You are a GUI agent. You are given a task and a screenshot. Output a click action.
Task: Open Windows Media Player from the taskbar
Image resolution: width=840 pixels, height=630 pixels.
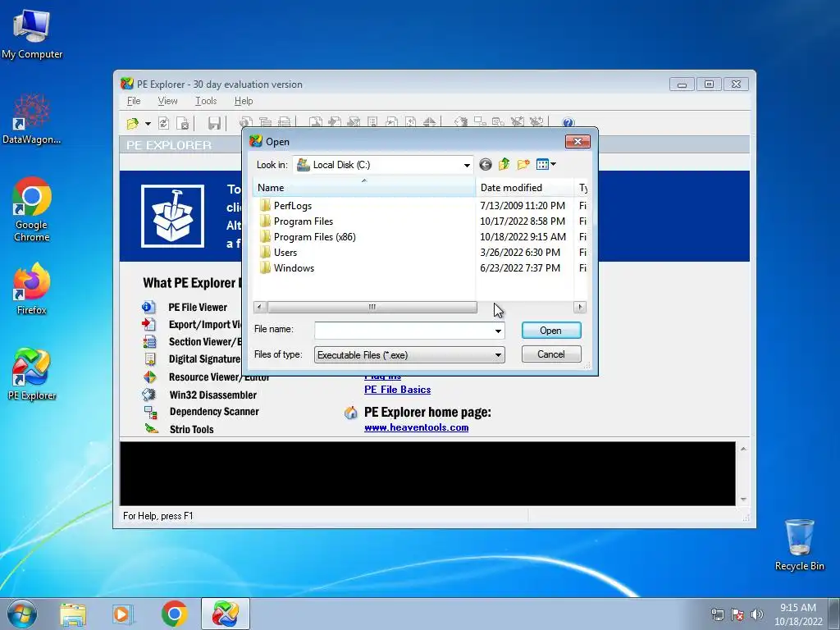tap(123, 614)
